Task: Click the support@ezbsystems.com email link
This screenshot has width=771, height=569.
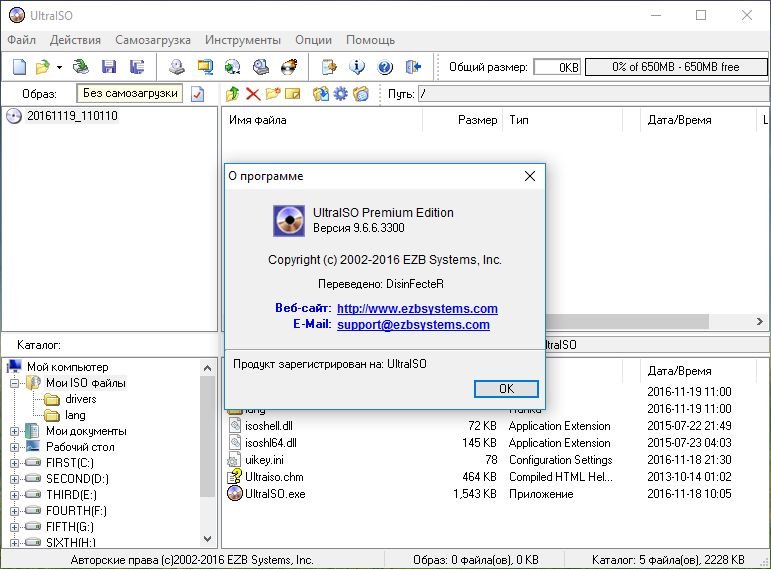Action: pyautogui.click(x=413, y=325)
